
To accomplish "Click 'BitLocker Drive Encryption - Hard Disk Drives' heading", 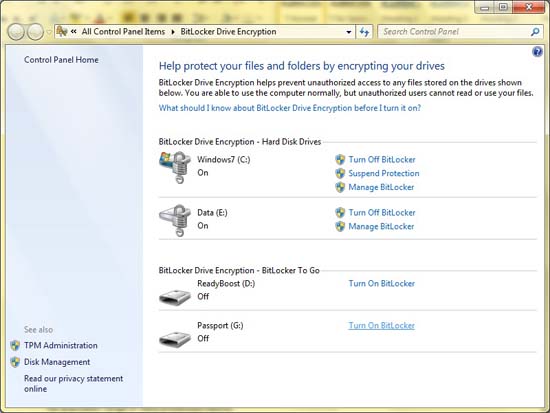I will (x=240, y=142).
